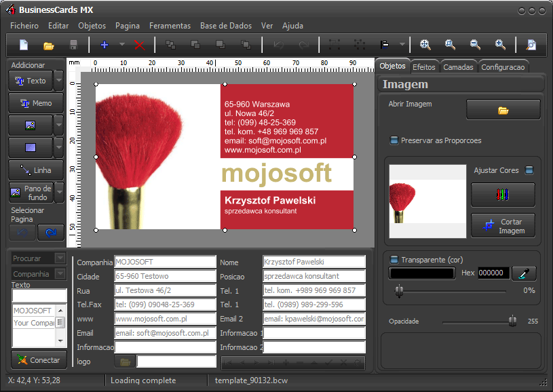The image size is (553, 392).
Task: Enable the Ajustar Cores checkbox
Action: (529, 170)
